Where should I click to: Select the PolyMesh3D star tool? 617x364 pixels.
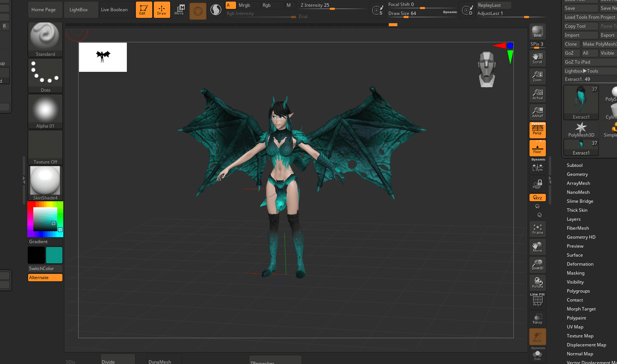click(581, 129)
